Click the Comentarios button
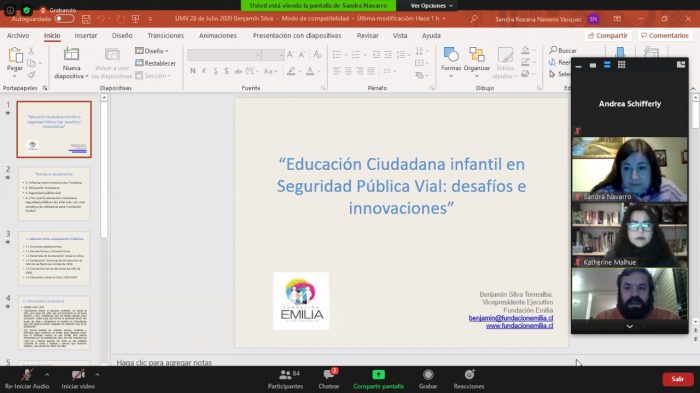 [665, 35]
